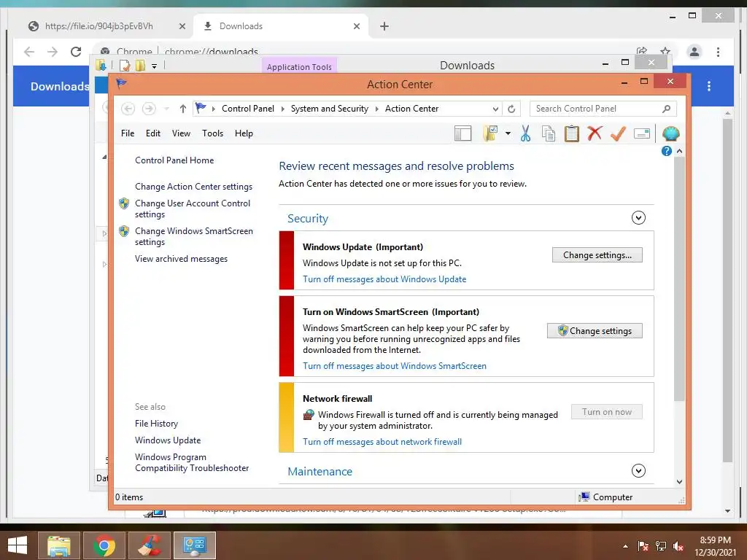
Task: Collapse the Security section chevron
Action: [x=638, y=218]
